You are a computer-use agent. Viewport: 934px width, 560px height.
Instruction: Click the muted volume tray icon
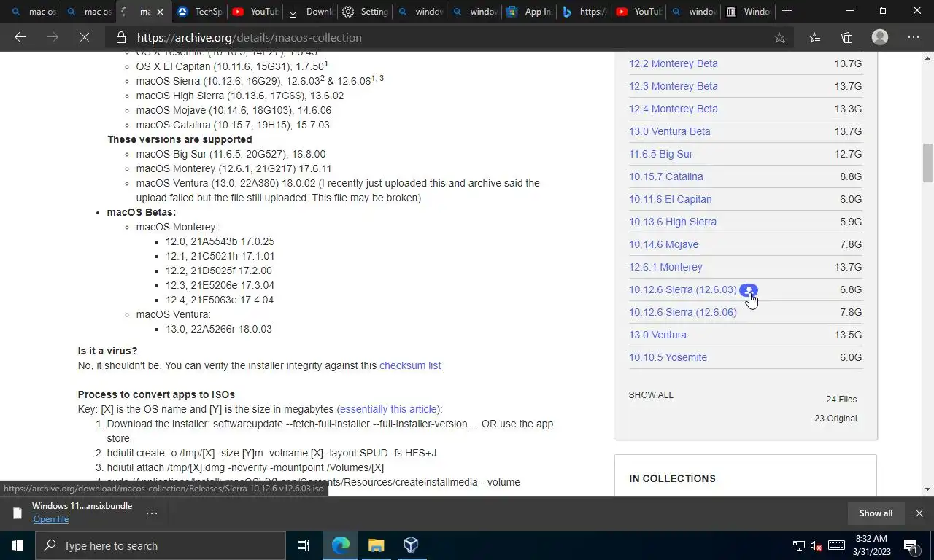click(817, 545)
